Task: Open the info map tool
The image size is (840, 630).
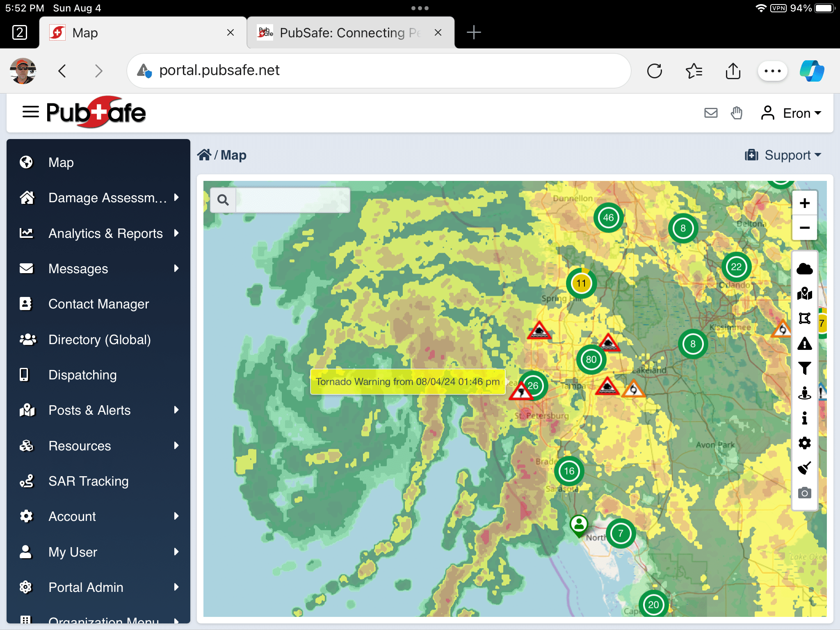Action: (804, 418)
